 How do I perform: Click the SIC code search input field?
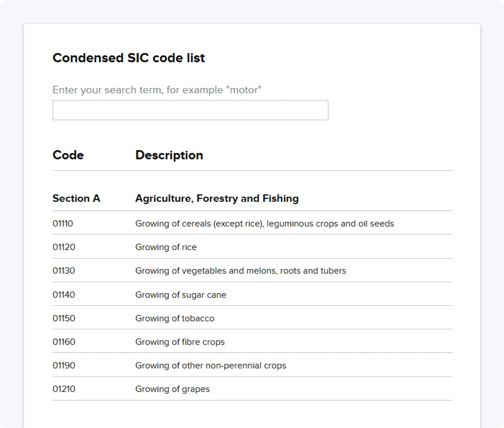point(190,110)
